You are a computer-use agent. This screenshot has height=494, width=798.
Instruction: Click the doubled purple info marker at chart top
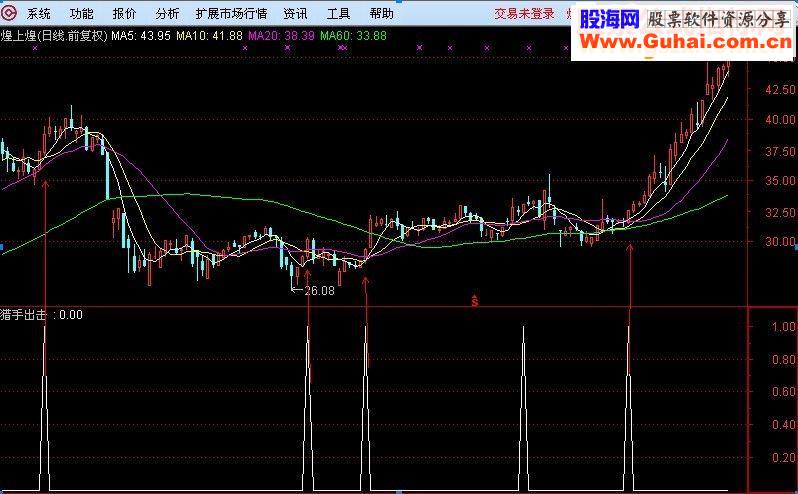point(343,48)
